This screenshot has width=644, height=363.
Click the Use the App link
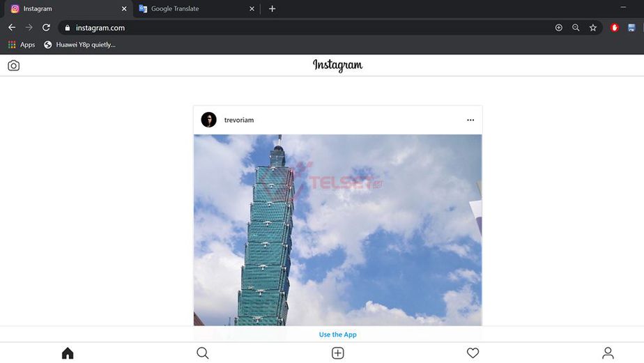pyautogui.click(x=338, y=334)
